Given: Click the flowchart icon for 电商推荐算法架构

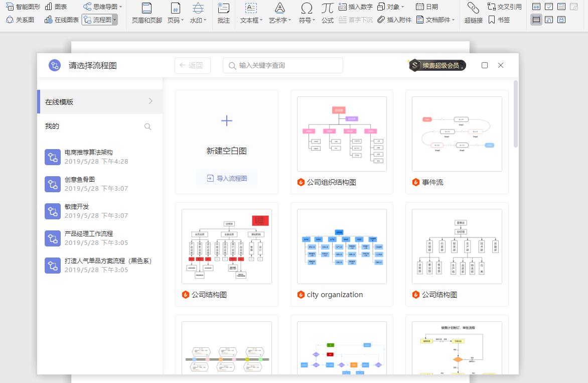Looking at the screenshot, I should [x=53, y=157].
